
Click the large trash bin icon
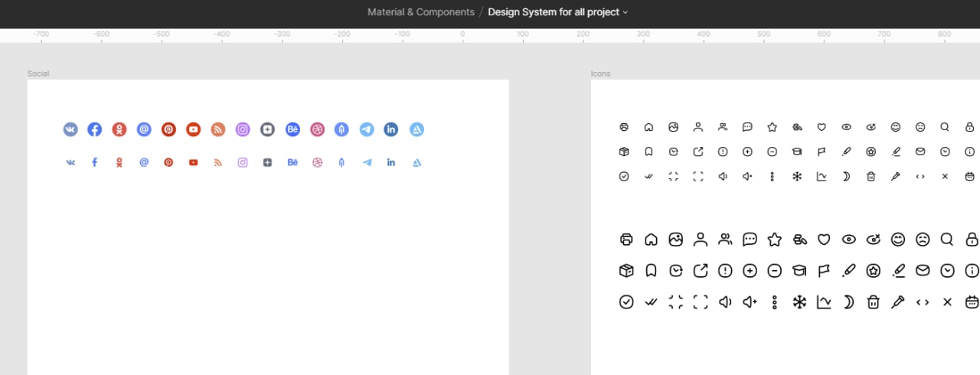click(x=873, y=302)
